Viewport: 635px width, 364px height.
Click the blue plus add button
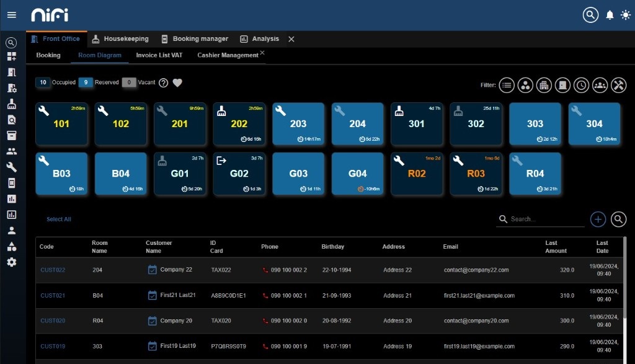598,219
